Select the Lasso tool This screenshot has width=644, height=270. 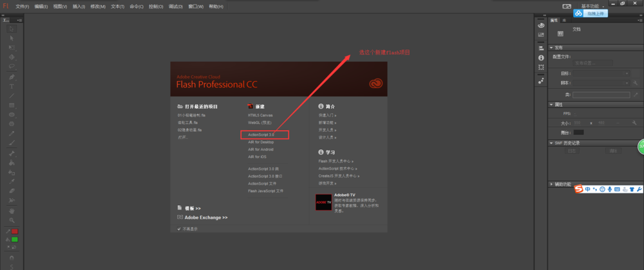12,66
